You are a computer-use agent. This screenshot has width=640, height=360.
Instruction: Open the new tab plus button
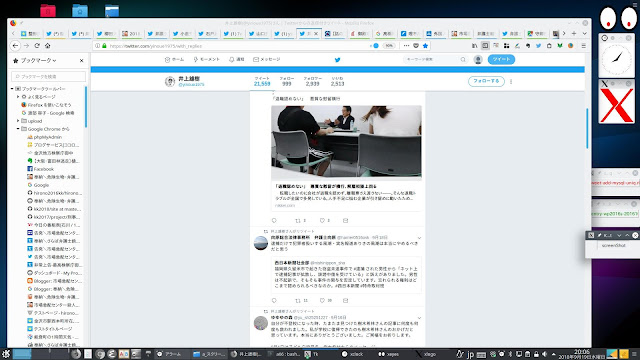click(574, 33)
